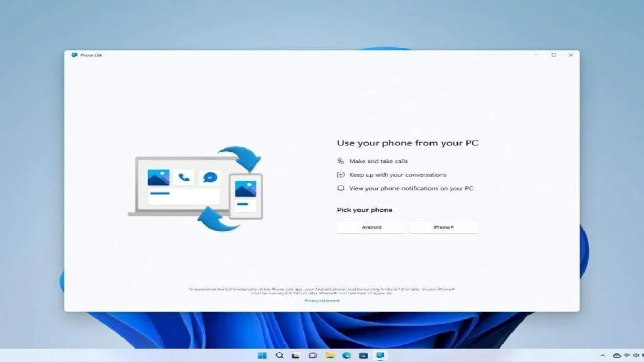Click the 'Pick your phone' label

click(364, 210)
